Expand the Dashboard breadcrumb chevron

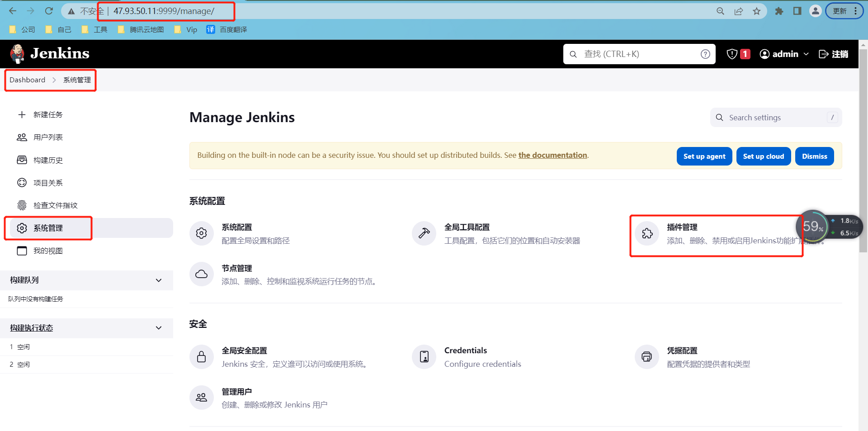tap(54, 80)
